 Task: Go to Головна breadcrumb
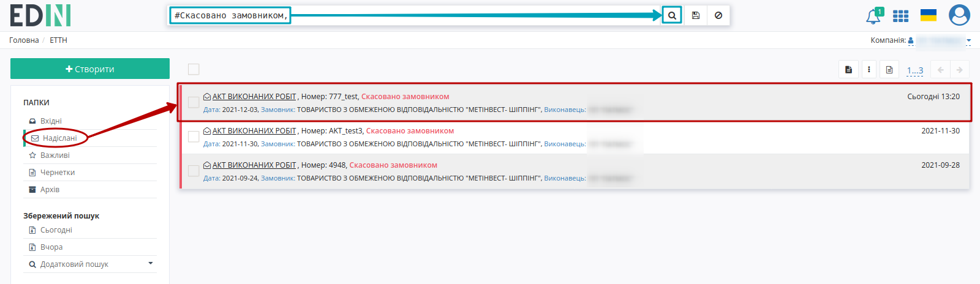[x=24, y=40]
